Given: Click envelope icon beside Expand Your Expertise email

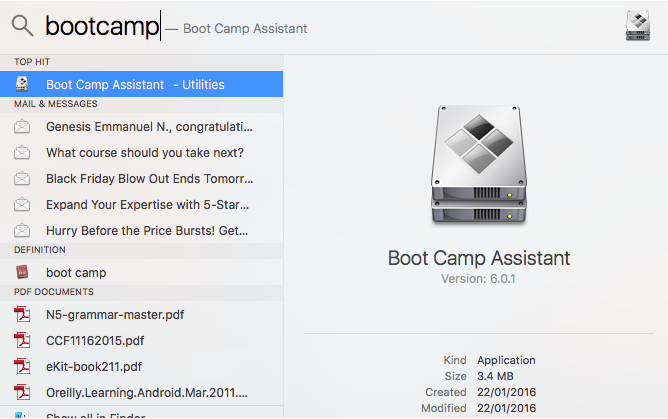Looking at the screenshot, I should click(22, 204).
